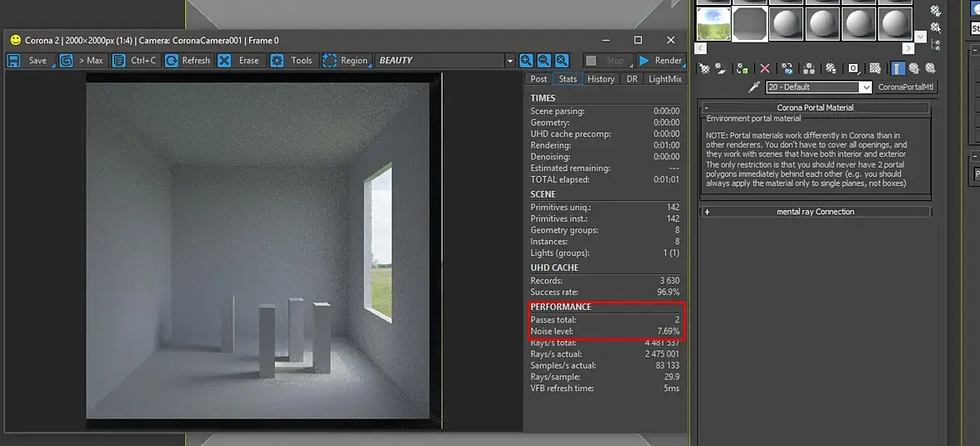Click Primitives uniq. value 142
The height and width of the screenshot is (446, 980).
click(673, 208)
